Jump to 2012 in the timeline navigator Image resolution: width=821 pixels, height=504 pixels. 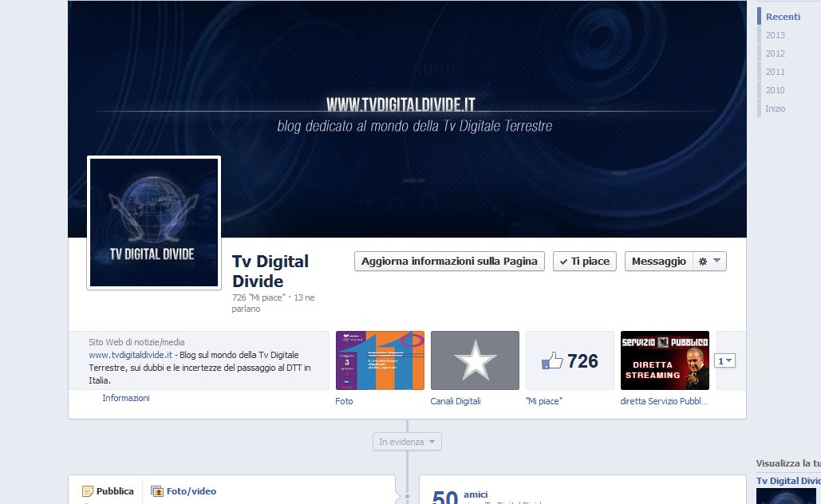pos(775,53)
